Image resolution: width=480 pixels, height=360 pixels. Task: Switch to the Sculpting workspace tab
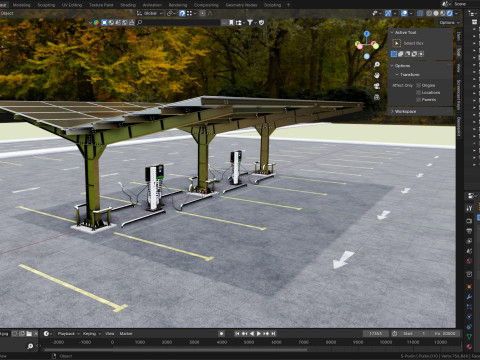pos(46,5)
